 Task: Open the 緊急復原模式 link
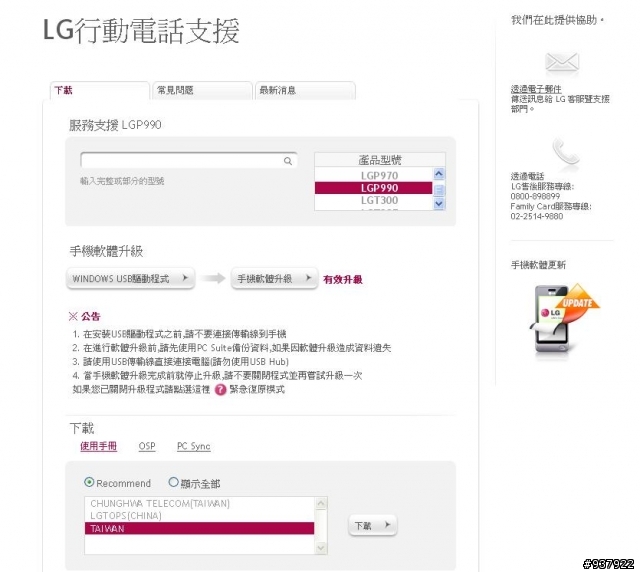pos(257,389)
